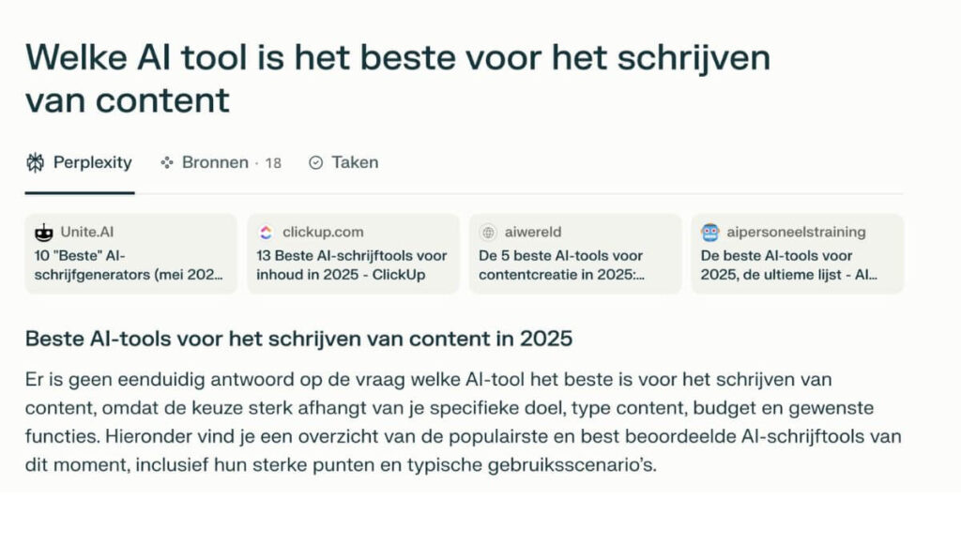This screenshot has height=560, width=961.
Task: Switch to the Perplexity tab label
Action: tap(92, 162)
